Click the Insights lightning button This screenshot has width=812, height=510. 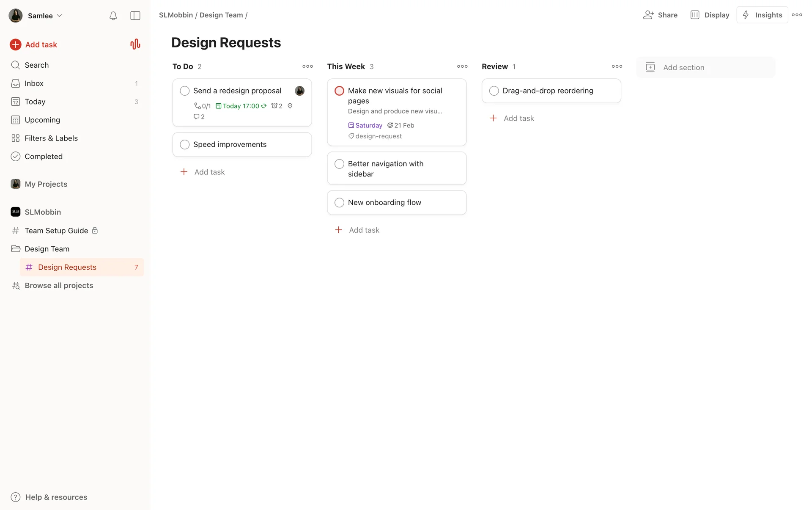(x=762, y=15)
